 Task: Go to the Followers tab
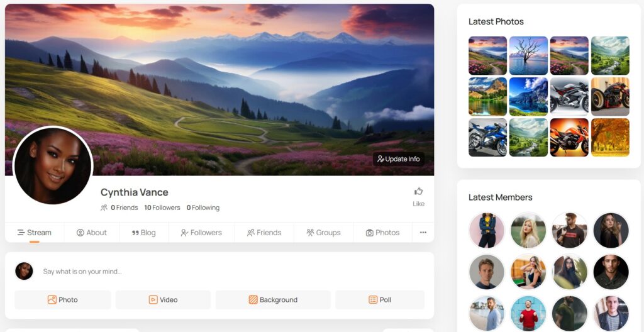coord(201,233)
